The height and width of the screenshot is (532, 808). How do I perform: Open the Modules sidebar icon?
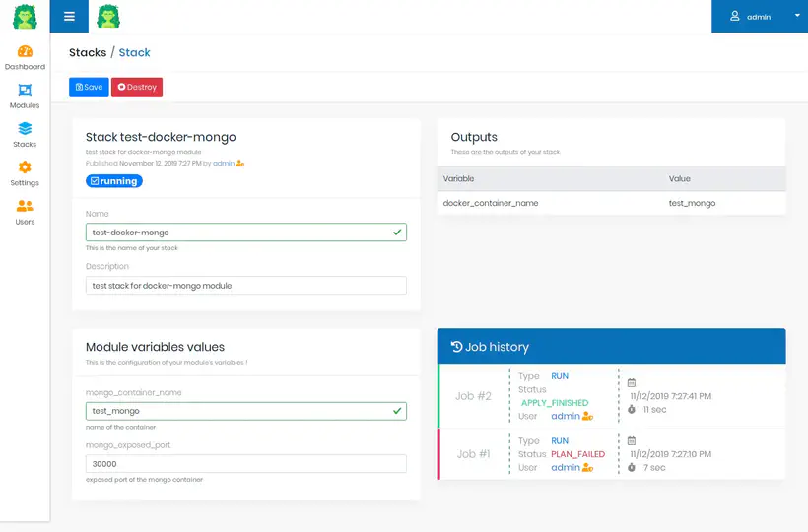click(25, 90)
